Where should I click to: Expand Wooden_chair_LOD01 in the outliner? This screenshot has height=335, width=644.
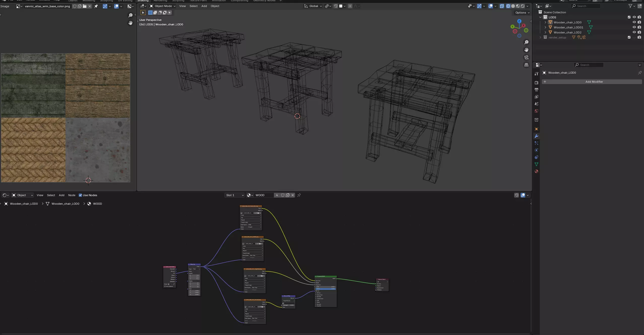[x=545, y=27]
